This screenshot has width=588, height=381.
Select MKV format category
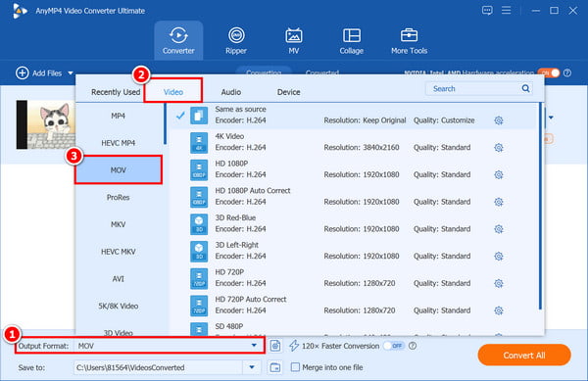[119, 224]
